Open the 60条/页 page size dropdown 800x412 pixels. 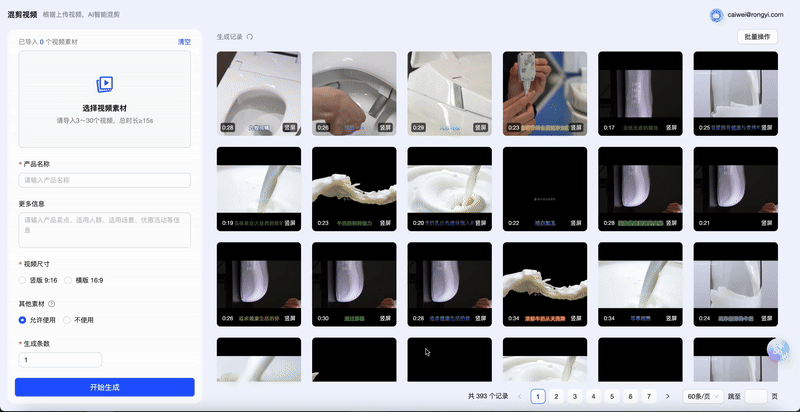(x=703, y=396)
